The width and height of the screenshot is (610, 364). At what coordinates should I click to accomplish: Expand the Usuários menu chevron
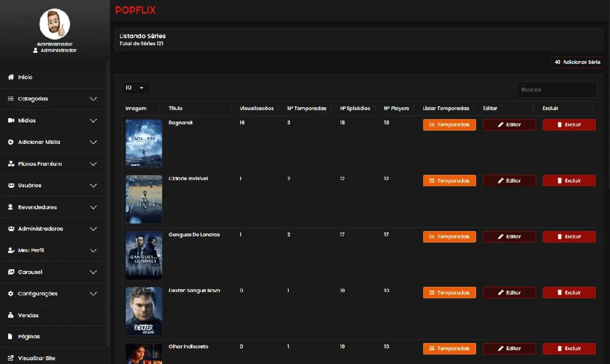[x=93, y=185]
